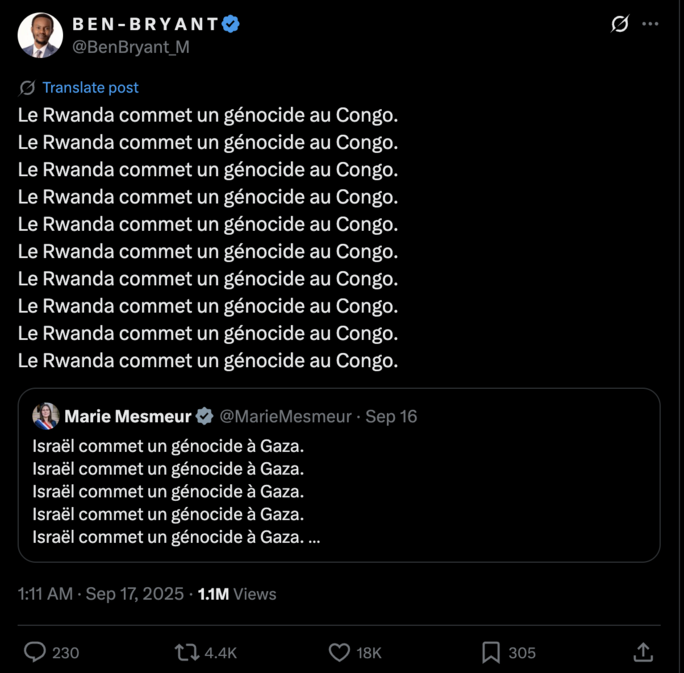Open the Sep 16 quoted post date
This screenshot has width=684, height=673.
(x=391, y=416)
